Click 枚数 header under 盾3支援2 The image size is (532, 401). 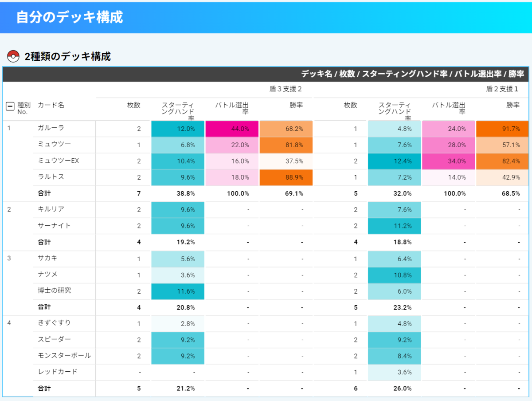click(x=133, y=105)
